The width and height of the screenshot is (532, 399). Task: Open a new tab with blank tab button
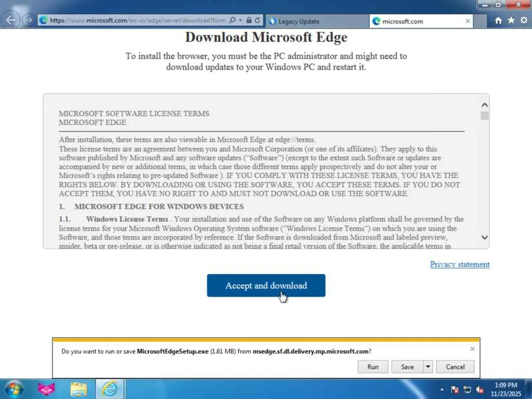[x=480, y=21]
